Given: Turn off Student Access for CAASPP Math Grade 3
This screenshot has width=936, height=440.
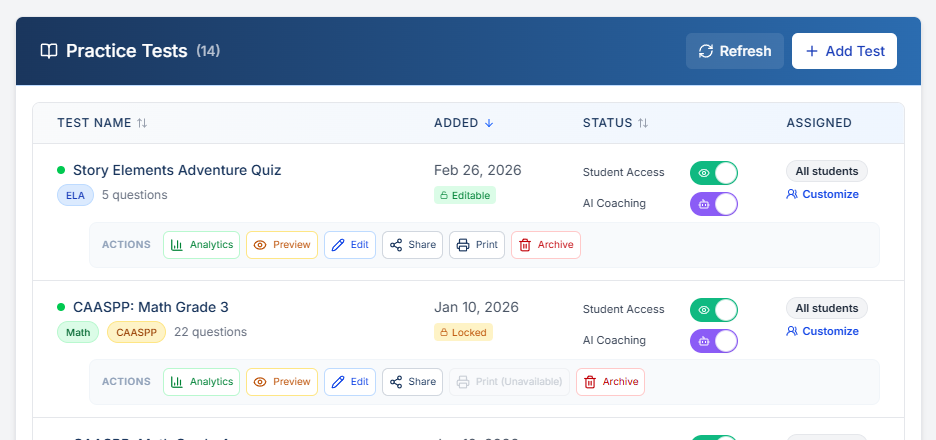Looking at the screenshot, I should point(714,310).
